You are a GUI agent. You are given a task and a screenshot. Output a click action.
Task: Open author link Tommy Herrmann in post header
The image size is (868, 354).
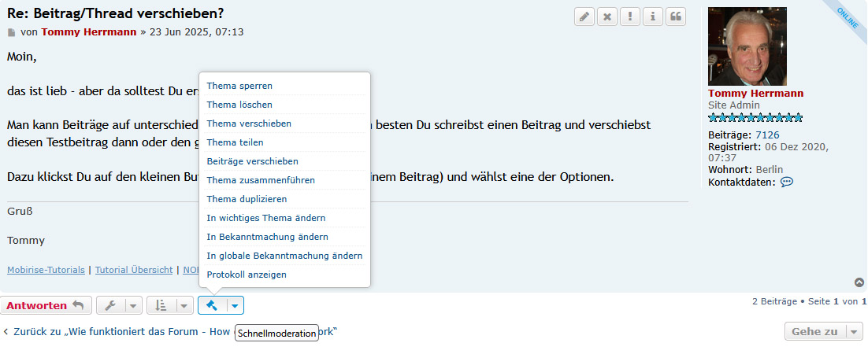(88, 32)
